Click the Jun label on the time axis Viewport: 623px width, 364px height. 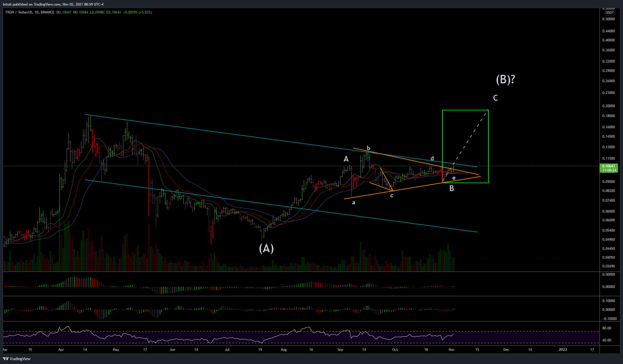(172, 350)
